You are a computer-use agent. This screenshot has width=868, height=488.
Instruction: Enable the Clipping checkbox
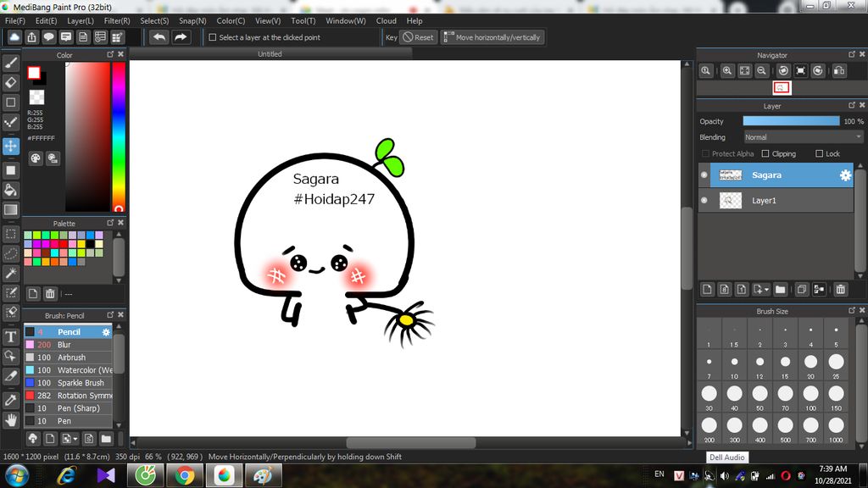[765, 154]
